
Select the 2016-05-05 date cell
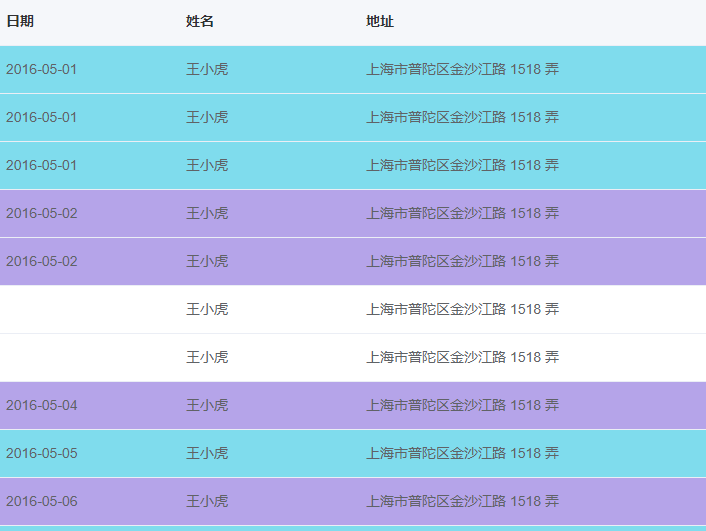(x=41, y=453)
